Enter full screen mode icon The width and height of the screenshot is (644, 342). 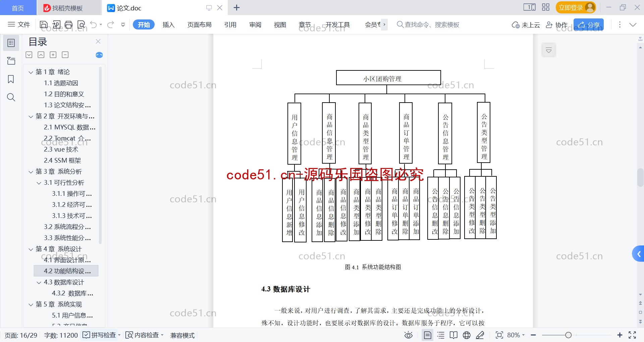click(x=632, y=335)
